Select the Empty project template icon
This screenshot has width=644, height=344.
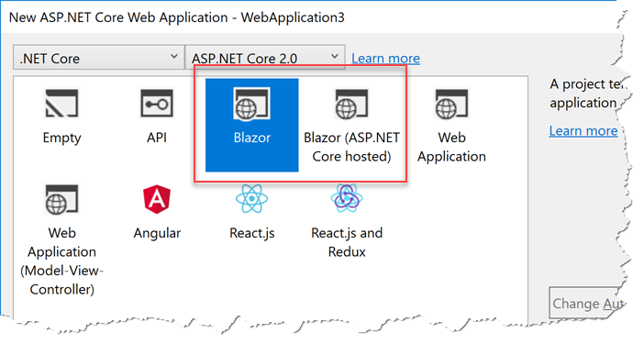[61, 103]
